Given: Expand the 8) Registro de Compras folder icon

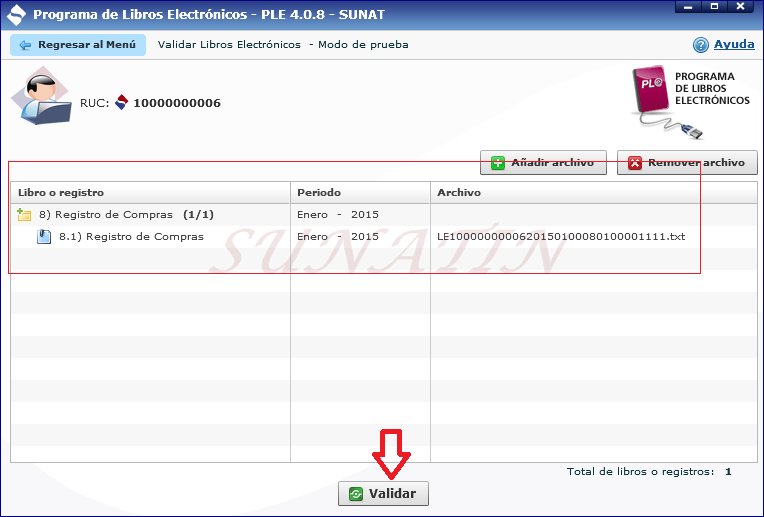Looking at the screenshot, I should [24, 214].
